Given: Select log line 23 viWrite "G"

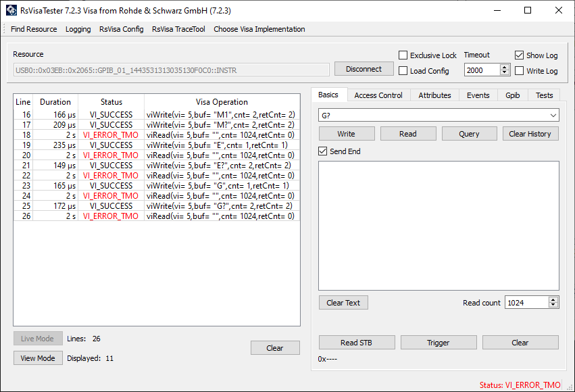Looking at the screenshot, I should tap(157, 186).
